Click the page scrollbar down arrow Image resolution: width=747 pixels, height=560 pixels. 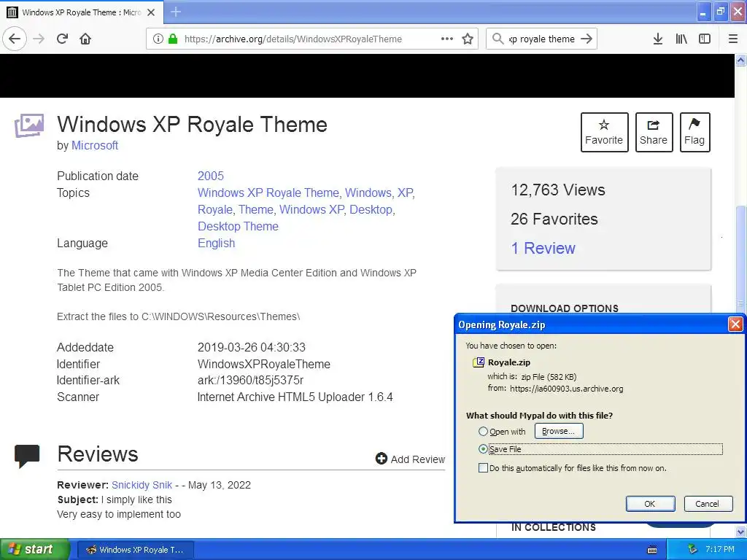pos(741,532)
